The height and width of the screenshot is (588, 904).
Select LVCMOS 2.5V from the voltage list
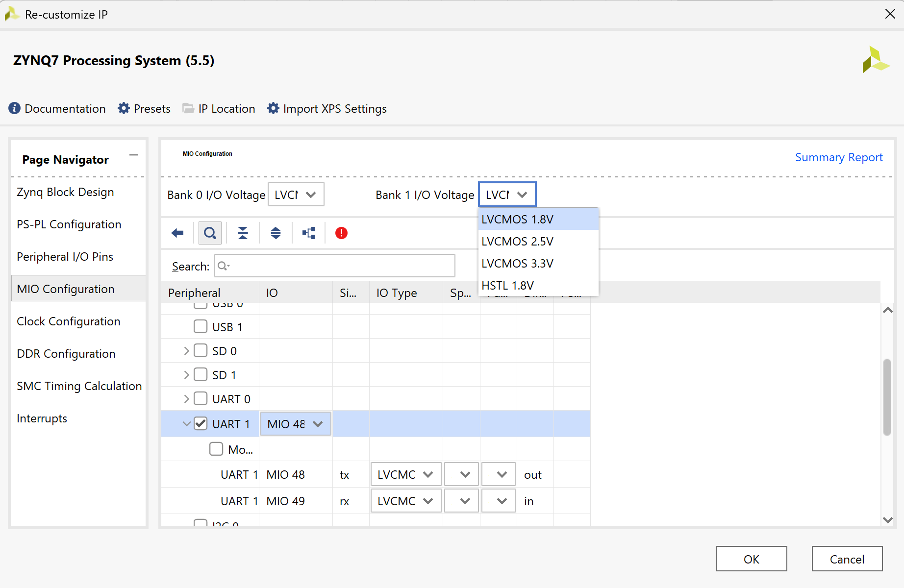538,241
